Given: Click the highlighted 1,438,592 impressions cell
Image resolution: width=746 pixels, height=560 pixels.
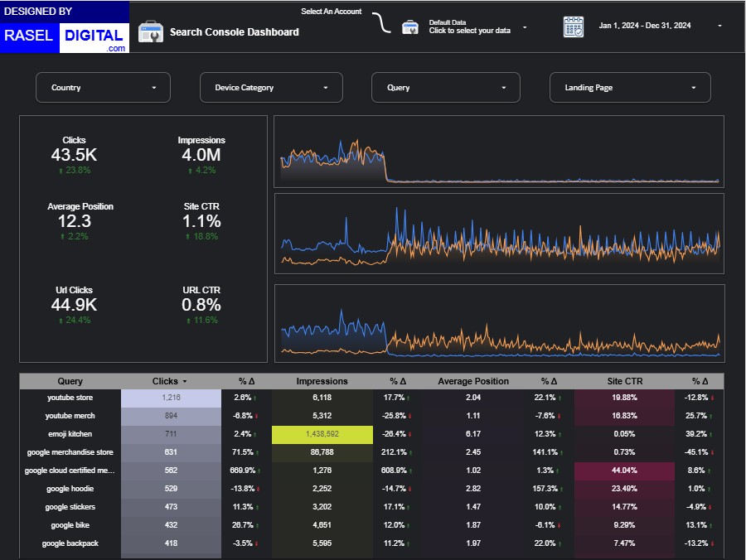Looking at the screenshot, I should pos(322,434).
